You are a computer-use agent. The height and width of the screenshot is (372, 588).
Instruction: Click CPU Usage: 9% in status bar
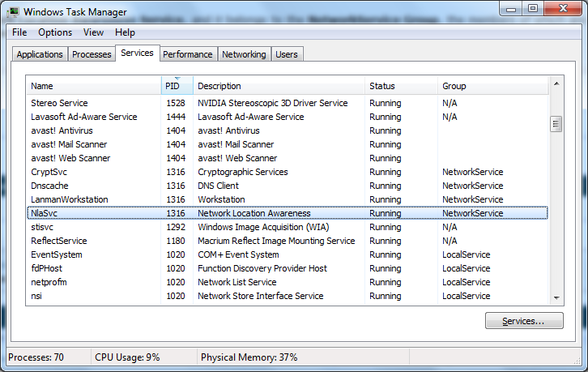pyautogui.click(x=127, y=357)
